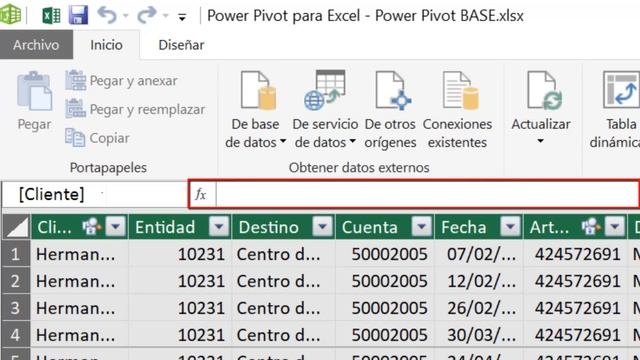Click the [Cliente] name box
The height and width of the screenshot is (360, 640).
tap(94, 194)
